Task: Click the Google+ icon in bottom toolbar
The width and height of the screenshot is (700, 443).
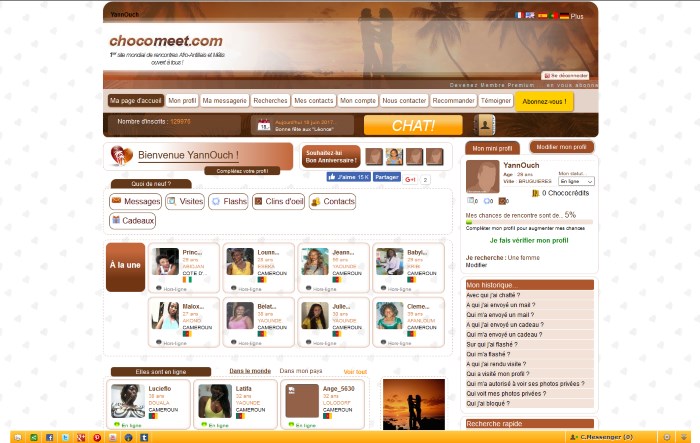Action: point(81,437)
